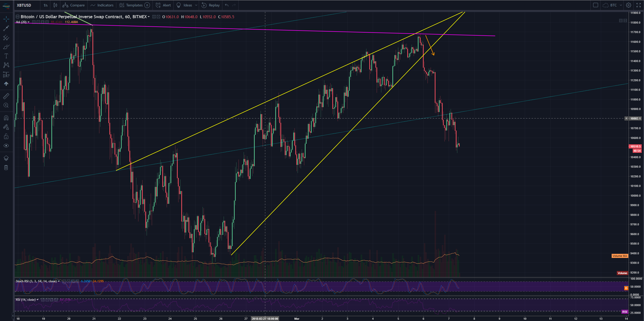Select the crosshair cursor tool

click(6, 19)
